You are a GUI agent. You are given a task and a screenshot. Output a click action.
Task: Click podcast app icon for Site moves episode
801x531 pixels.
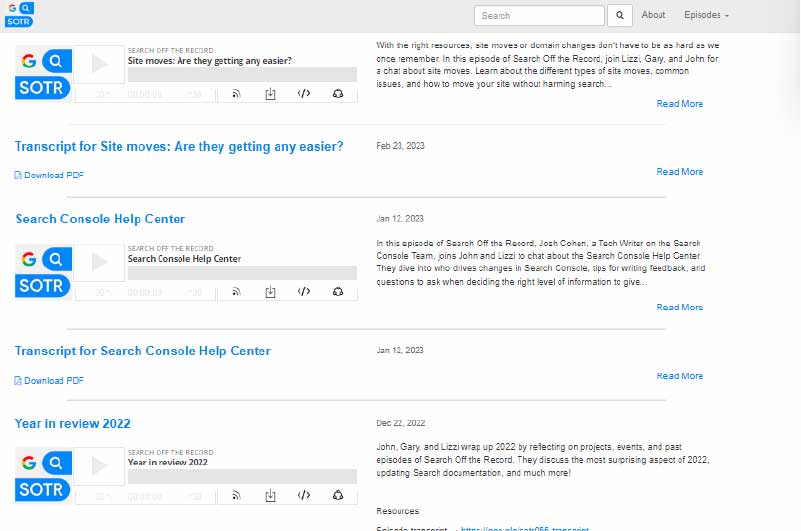pyautogui.click(x=338, y=94)
